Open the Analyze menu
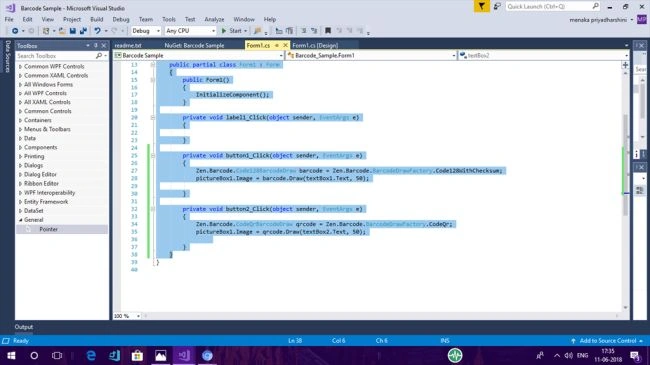 pyautogui.click(x=214, y=19)
